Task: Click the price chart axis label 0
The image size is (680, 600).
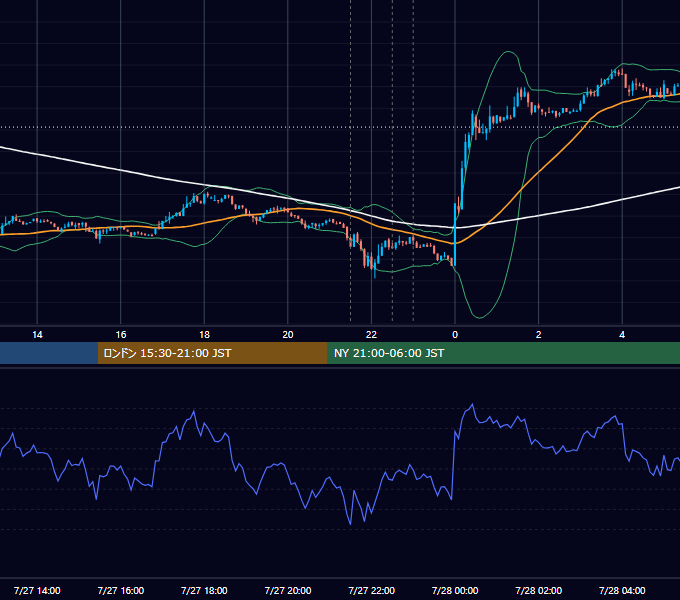Action: point(455,335)
